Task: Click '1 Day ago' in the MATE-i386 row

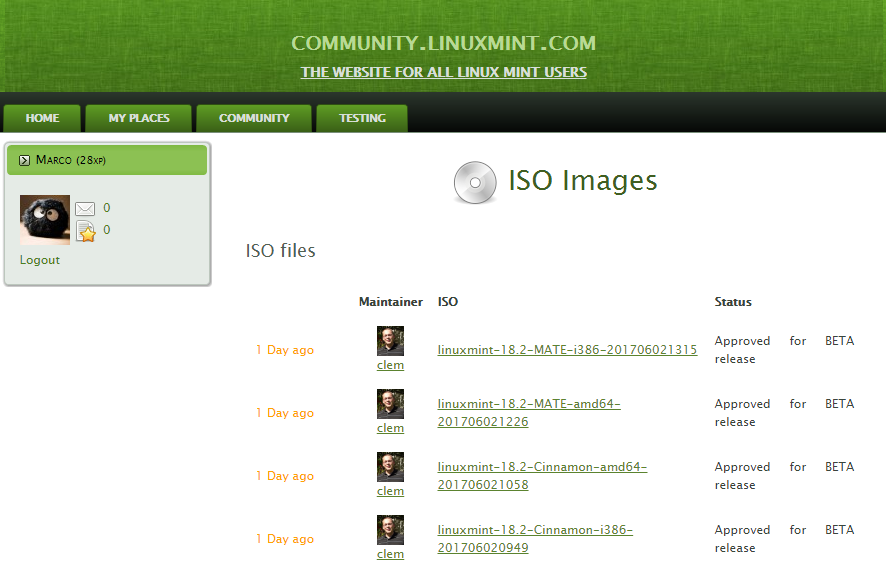Action: (285, 350)
